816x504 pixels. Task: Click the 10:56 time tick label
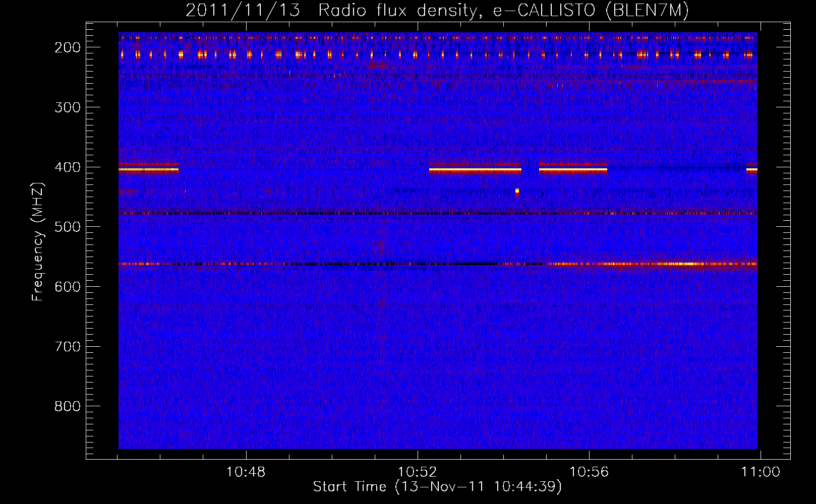tap(589, 472)
